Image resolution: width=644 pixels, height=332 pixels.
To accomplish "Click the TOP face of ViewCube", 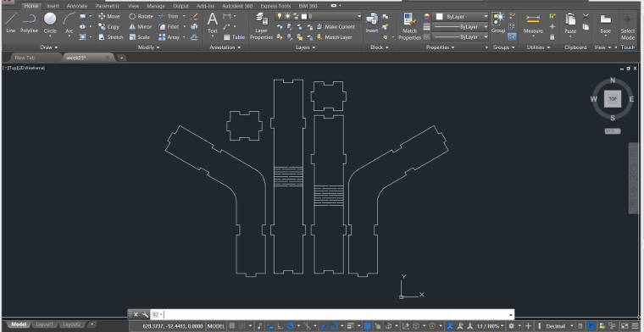I will tap(613, 99).
